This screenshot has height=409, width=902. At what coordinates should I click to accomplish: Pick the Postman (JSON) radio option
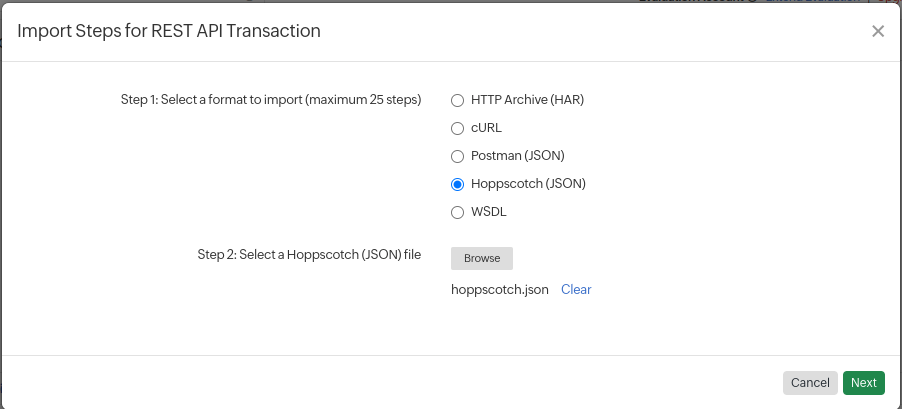point(458,156)
